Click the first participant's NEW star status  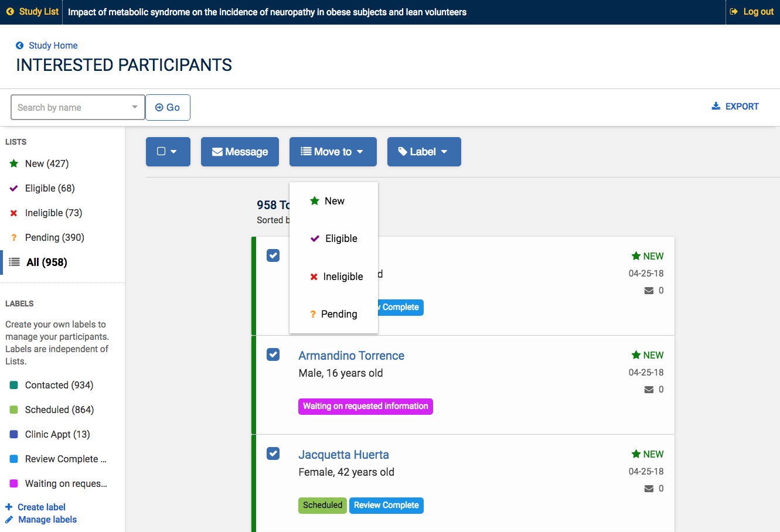(x=648, y=256)
